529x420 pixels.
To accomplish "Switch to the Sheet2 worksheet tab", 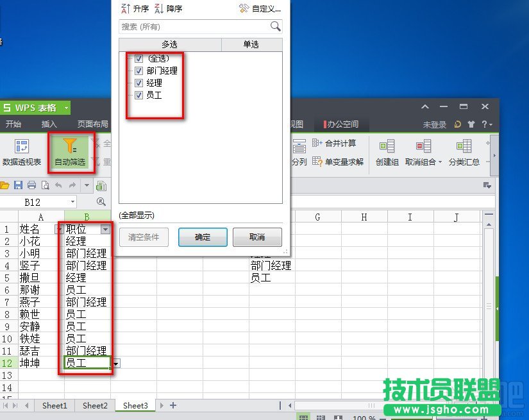I will (94, 405).
